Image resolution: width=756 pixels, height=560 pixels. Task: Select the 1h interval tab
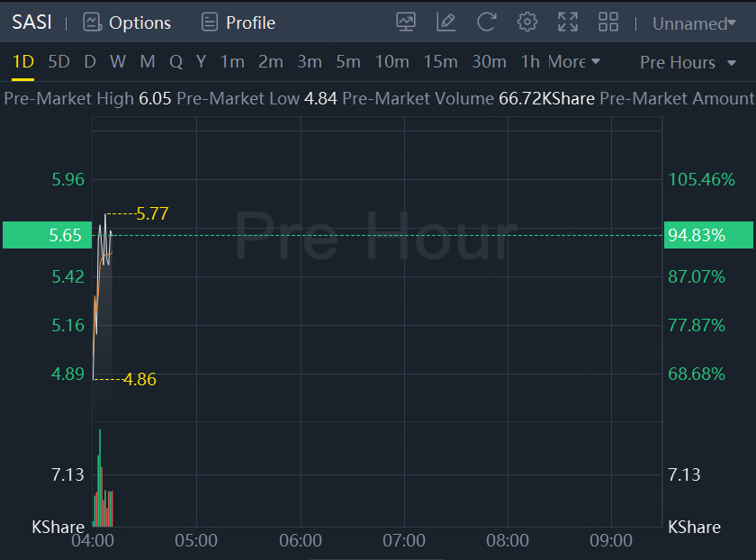(x=530, y=61)
